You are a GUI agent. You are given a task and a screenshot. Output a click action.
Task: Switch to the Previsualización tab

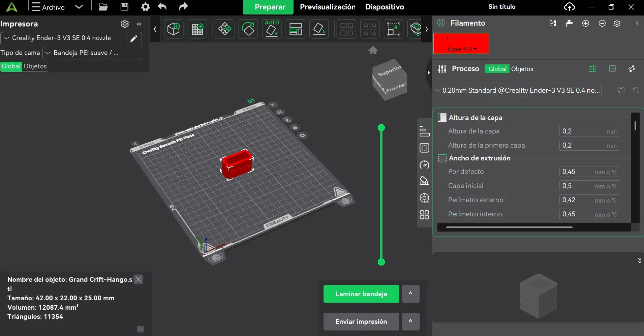coord(327,7)
